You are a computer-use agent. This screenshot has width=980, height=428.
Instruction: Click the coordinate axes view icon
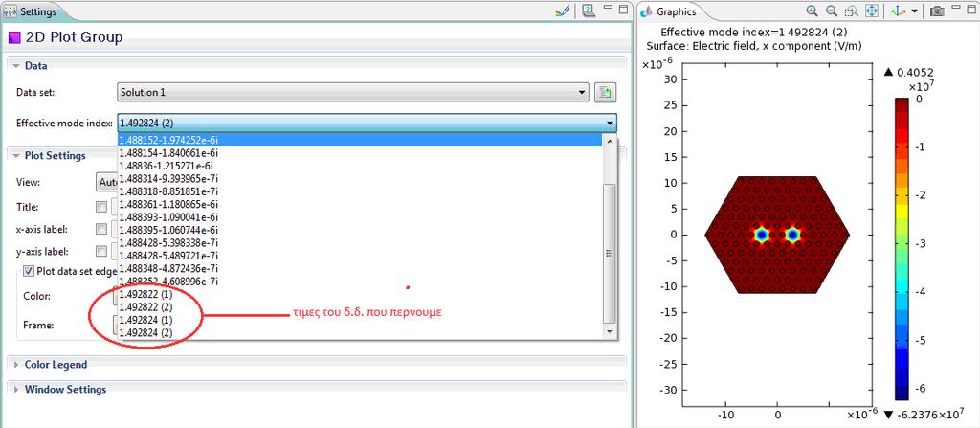(x=898, y=11)
